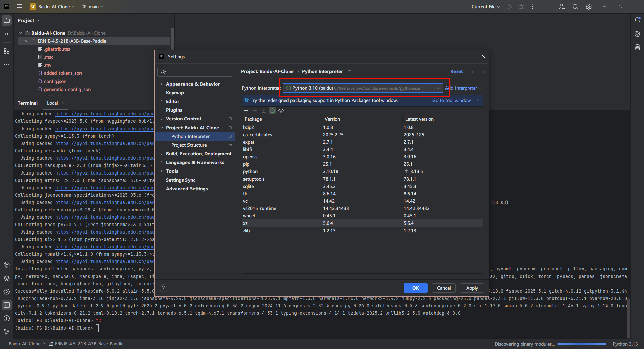The image size is (644, 349).
Task: Expand Build, Execution, Deployment settings
Action: coord(161,154)
